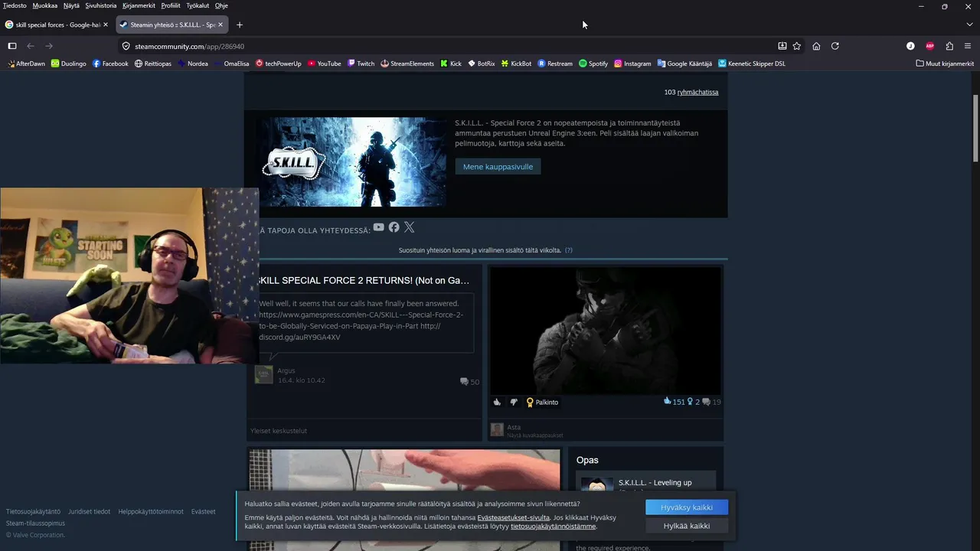Open the Facebook bookmark
The image size is (980, 551).
(x=110, y=64)
